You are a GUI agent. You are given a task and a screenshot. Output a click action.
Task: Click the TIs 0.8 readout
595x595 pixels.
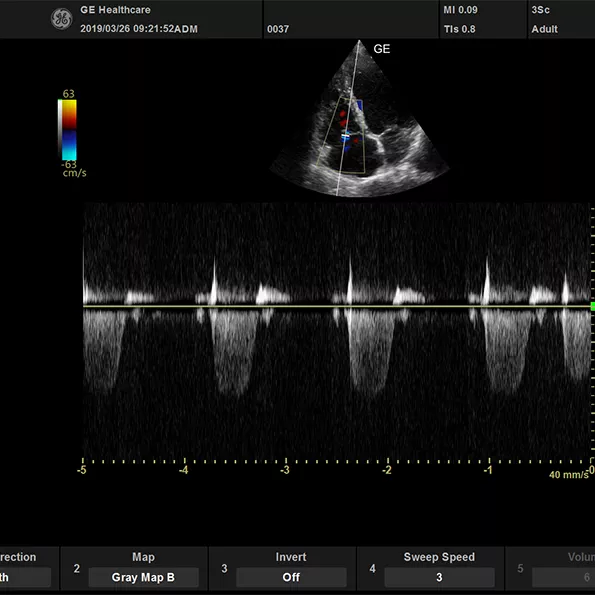coord(460,29)
